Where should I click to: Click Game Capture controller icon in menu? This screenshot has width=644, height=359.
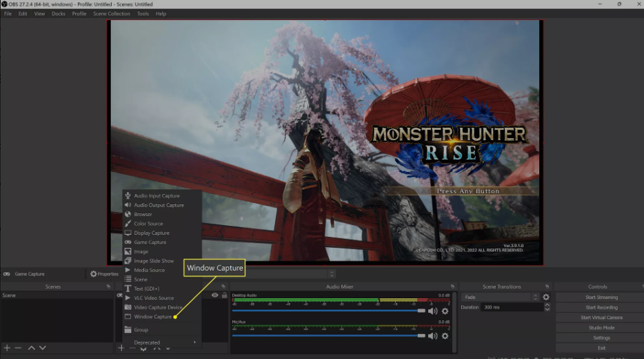coord(128,242)
